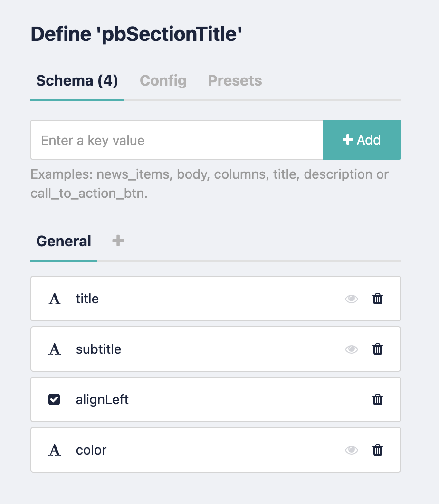Toggle the eye icon on color row
The width and height of the screenshot is (439, 504).
coord(352,450)
